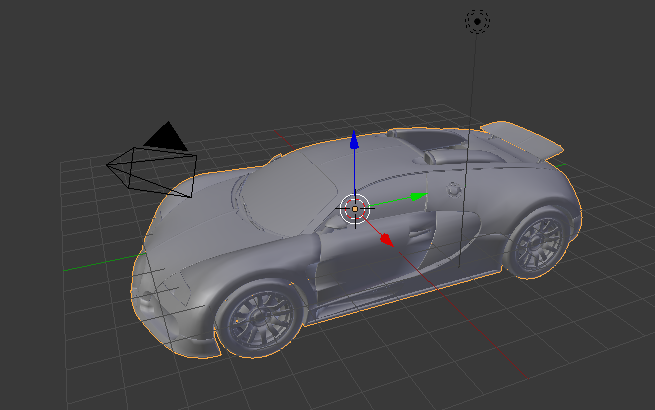Select the car's front wheel
The height and width of the screenshot is (410, 655).
click(x=259, y=318)
